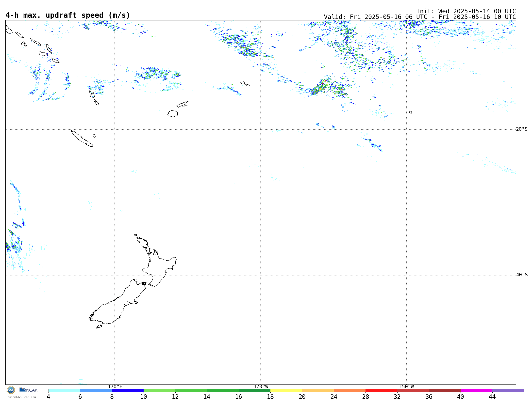532x400 pixels.
Task: Click the colorbar tick label 16
Action: point(239,397)
